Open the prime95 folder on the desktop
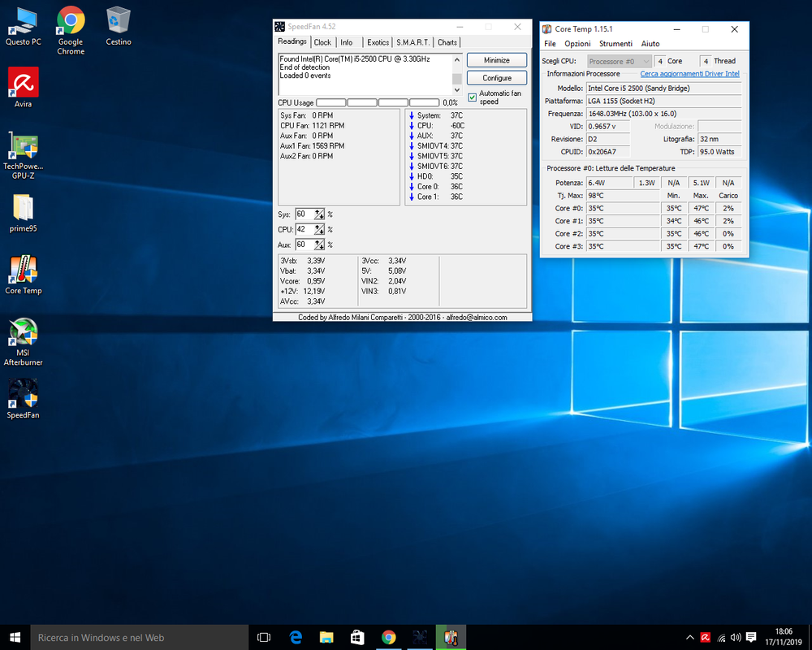Viewport: 812px width, 650px height. (x=24, y=213)
